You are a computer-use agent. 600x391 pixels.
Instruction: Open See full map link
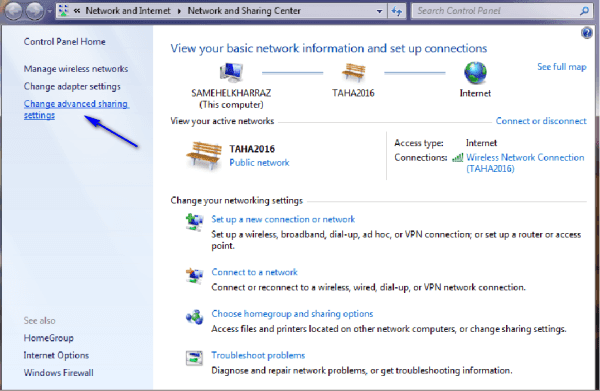tap(561, 67)
